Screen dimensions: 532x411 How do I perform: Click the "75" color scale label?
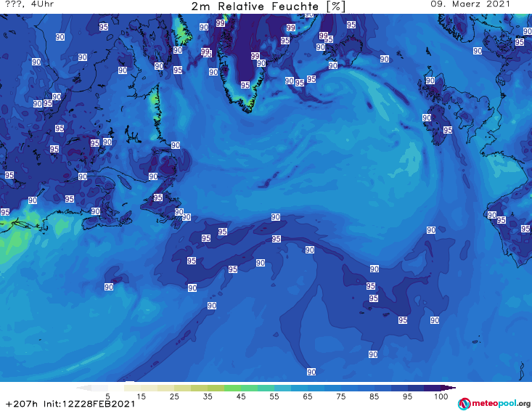[x=341, y=396]
